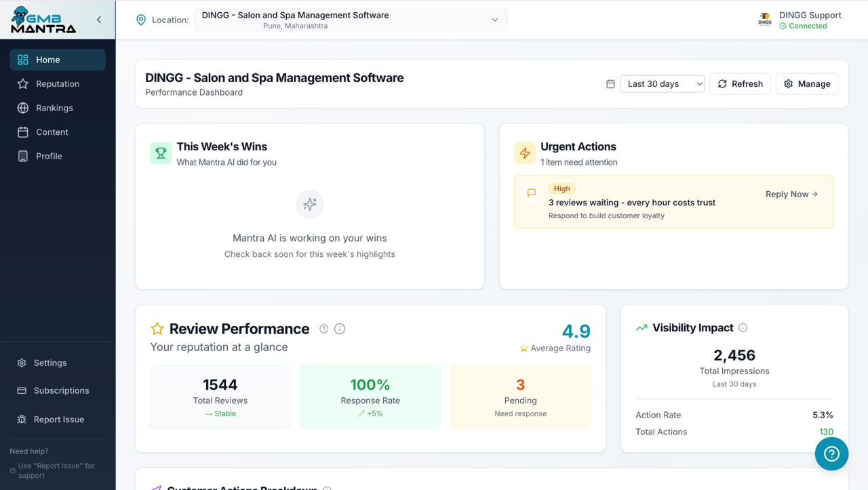Go to the Reputation section
868x490 pixels.
[x=58, y=84]
